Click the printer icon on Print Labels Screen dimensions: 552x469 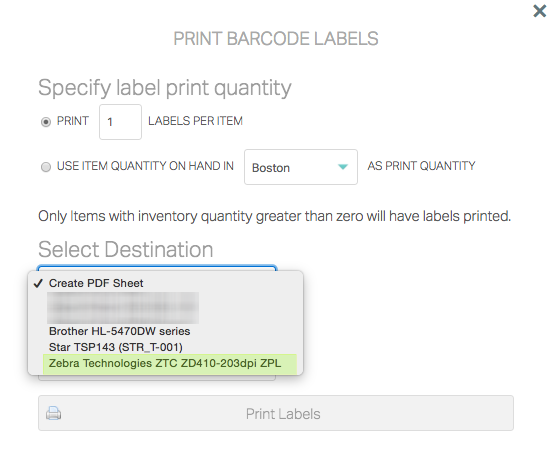tap(54, 413)
